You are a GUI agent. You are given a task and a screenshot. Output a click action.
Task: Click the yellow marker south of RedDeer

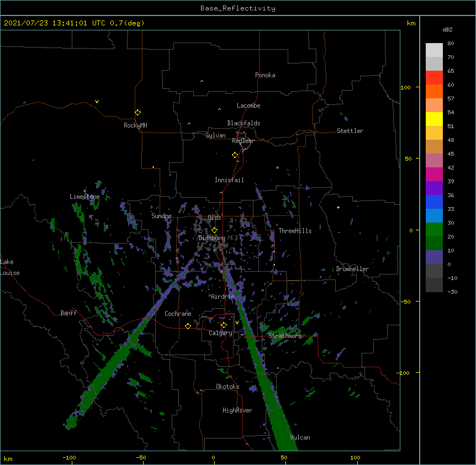(x=235, y=155)
